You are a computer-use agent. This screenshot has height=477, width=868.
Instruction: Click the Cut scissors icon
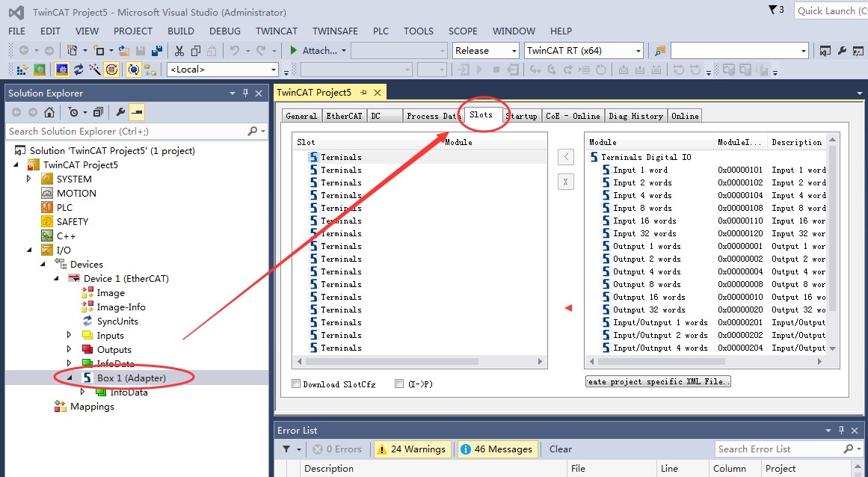tap(179, 51)
